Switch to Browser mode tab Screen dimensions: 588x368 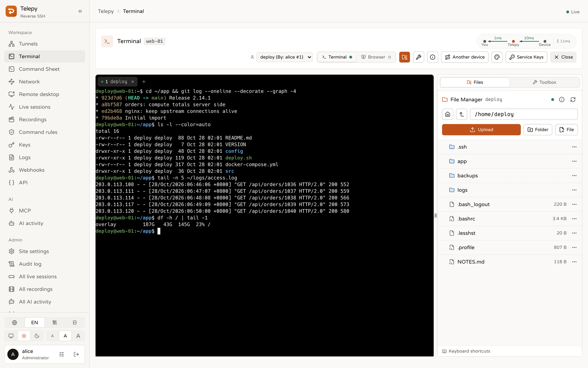[376, 57]
